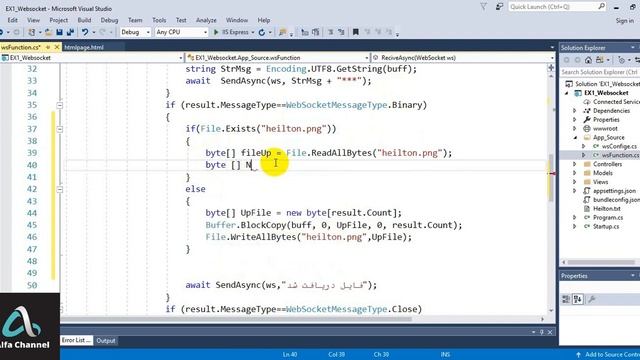Click the editor vertical scrollbar thumb
The image size is (640, 360).
pyautogui.click(x=551, y=178)
